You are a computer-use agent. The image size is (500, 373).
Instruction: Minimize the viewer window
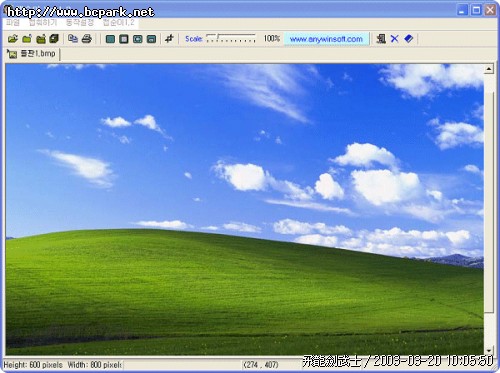click(x=462, y=10)
